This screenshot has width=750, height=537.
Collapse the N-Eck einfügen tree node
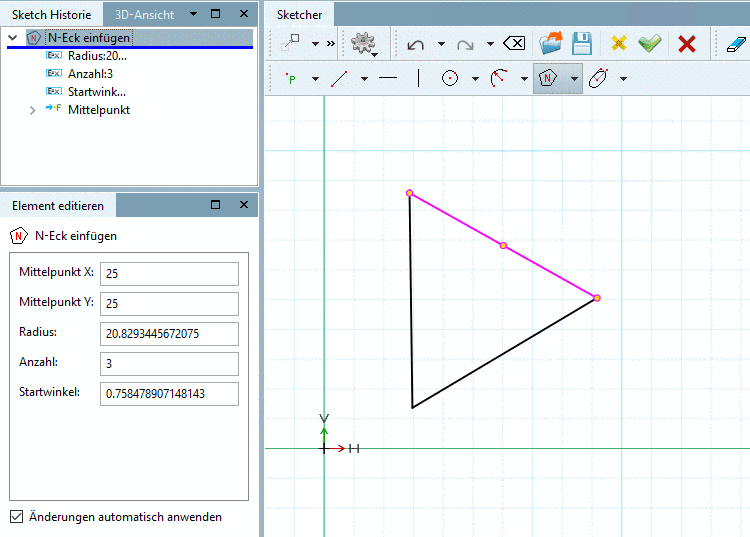[12, 38]
